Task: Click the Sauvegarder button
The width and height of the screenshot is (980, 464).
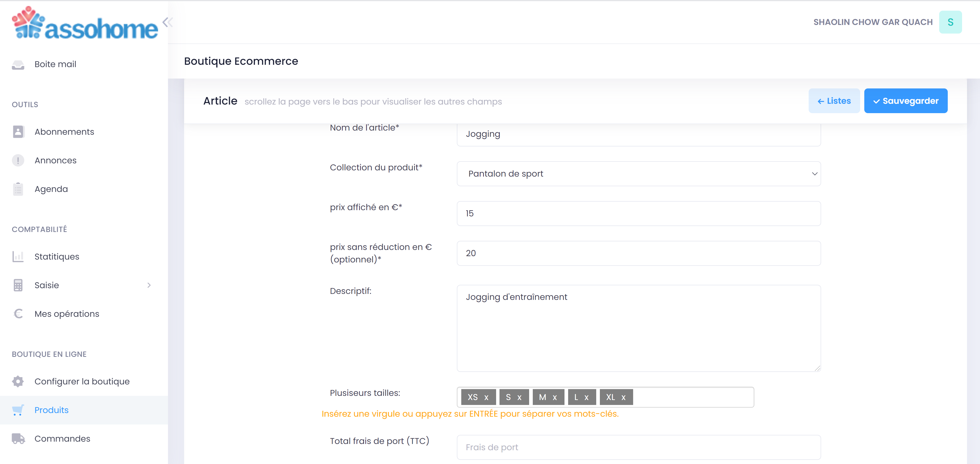Action: tap(906, 100)
